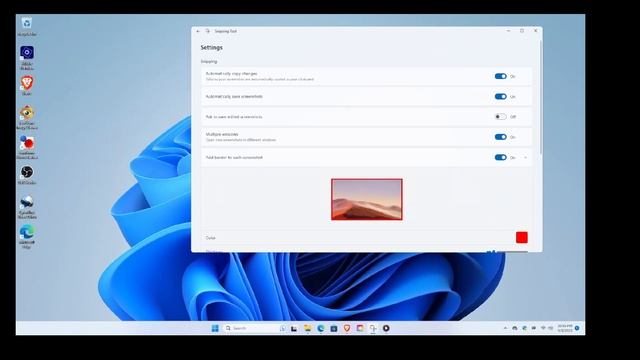Turn off Automatically save screenshots
Screen dimensions: 640x360
point(500,97)
